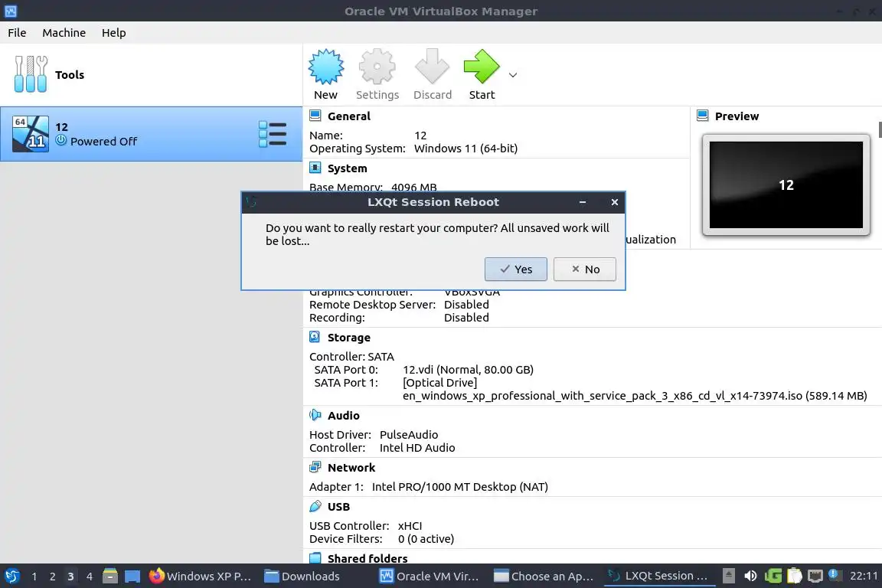Switch to LXQt Session taskbar entry
Image resolution: width=882 pixels, height=588 pixels.
(659, 577)
